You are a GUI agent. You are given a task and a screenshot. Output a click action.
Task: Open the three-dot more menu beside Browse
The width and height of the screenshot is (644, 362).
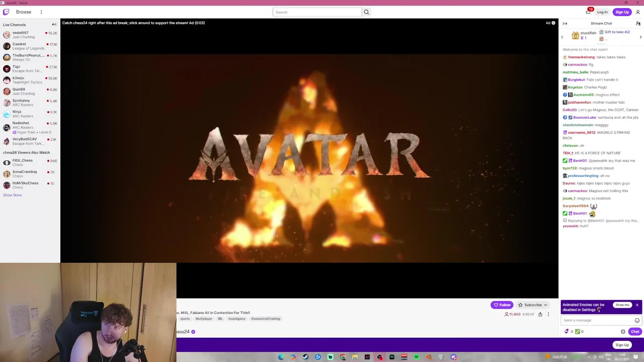point(41,12)
